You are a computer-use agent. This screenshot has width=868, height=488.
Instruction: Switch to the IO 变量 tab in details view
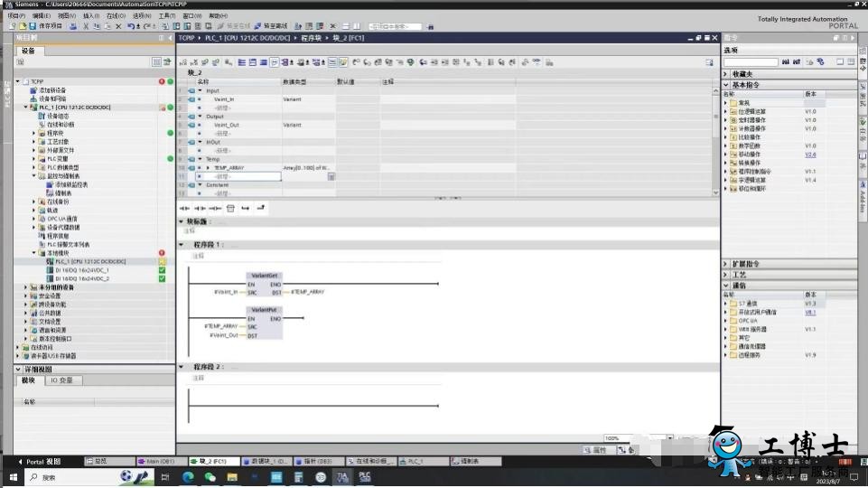(x=61, y=380)
